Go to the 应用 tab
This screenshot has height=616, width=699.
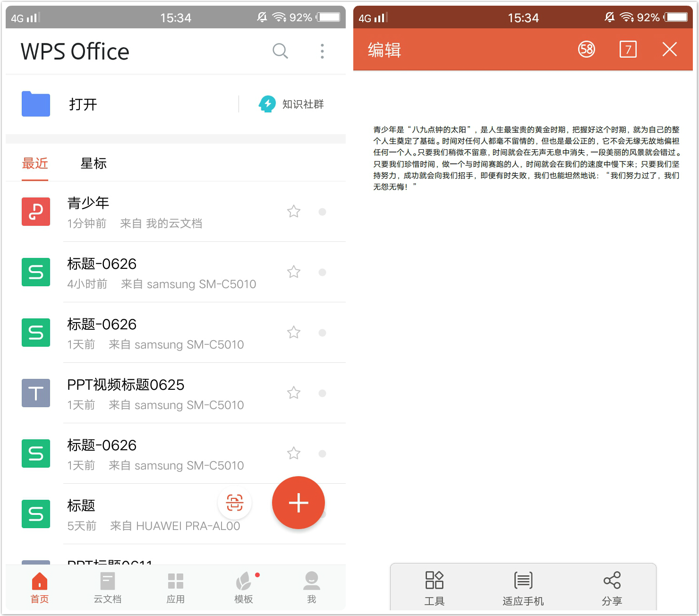pyautogui.click(x=176, y=588)
